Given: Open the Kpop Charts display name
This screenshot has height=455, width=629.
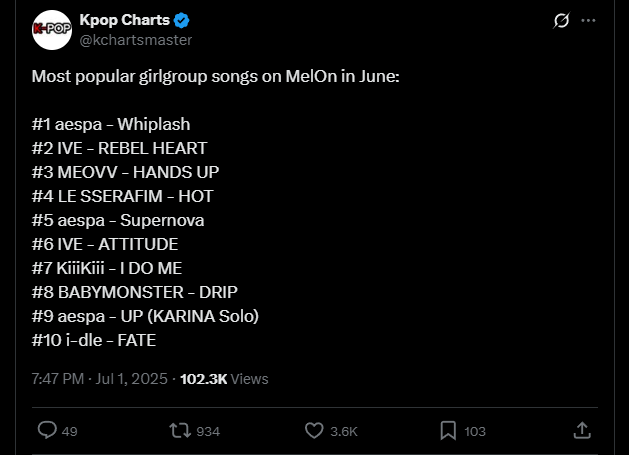Looking at the screenshot, I should (125, 20).
